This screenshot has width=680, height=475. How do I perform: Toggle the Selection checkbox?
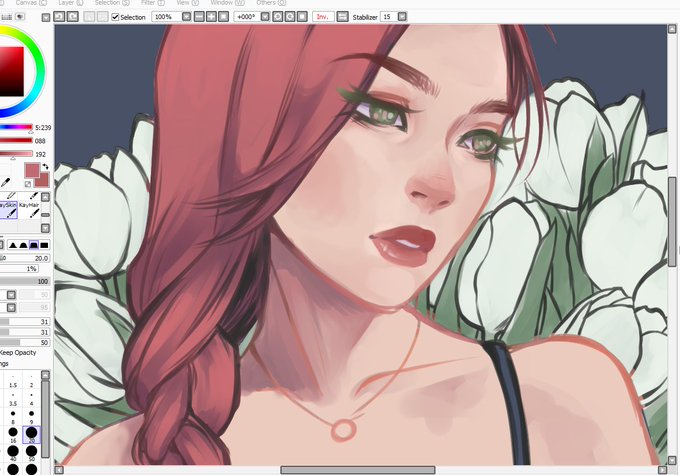pyautogui.click(x=115, y=17)
